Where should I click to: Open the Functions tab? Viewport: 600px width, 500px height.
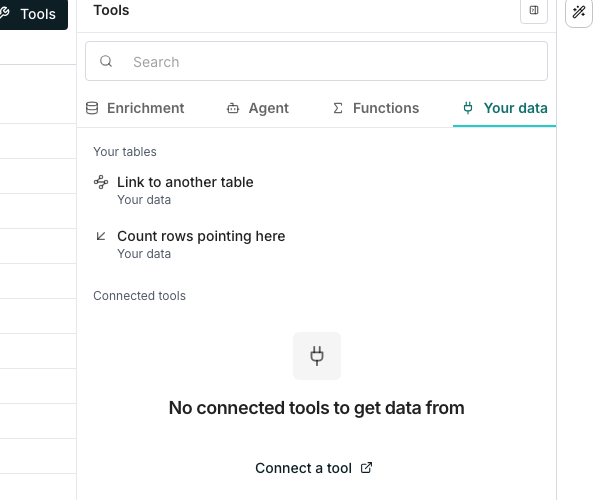click(x=376, y=108)
